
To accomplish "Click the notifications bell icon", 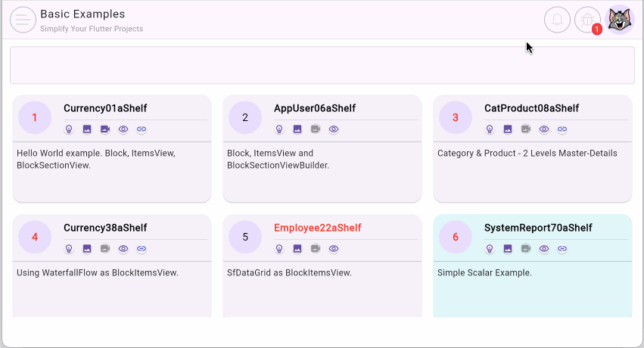I will pyautogui.click(x=557, y=20).
